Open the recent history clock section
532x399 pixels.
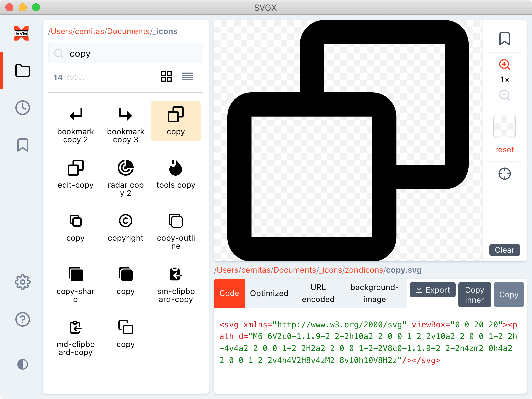coord(23,108)
